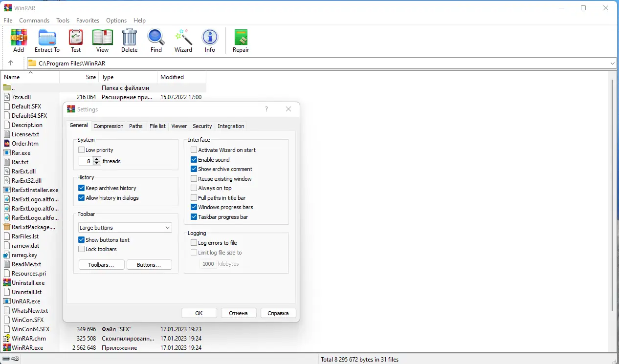Click the Справка help button
This screenshot has width=619, height=364.
coord(278,313)
